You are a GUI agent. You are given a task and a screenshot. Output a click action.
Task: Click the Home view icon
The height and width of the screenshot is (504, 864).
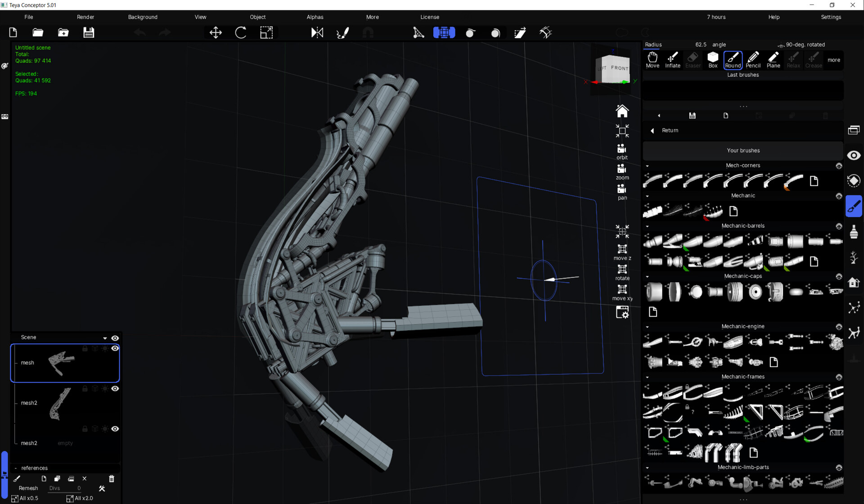pyautogui.click(x=622, y=111)
